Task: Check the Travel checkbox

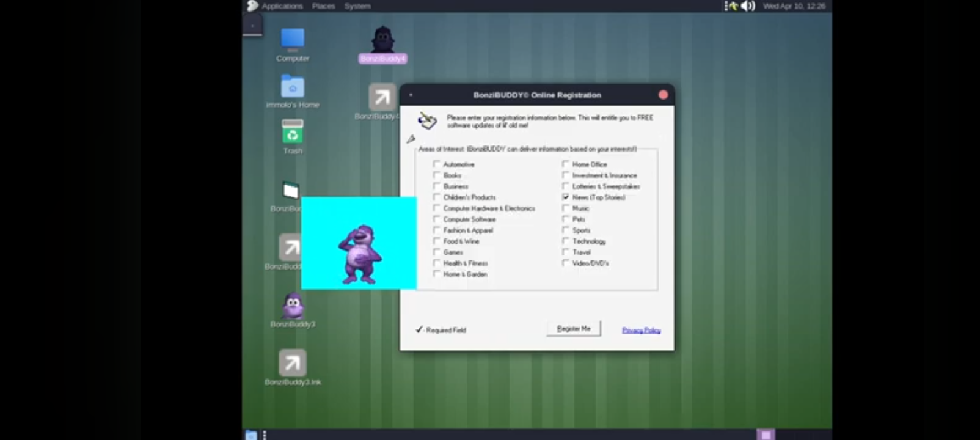Action: click(x=566, y=252)
